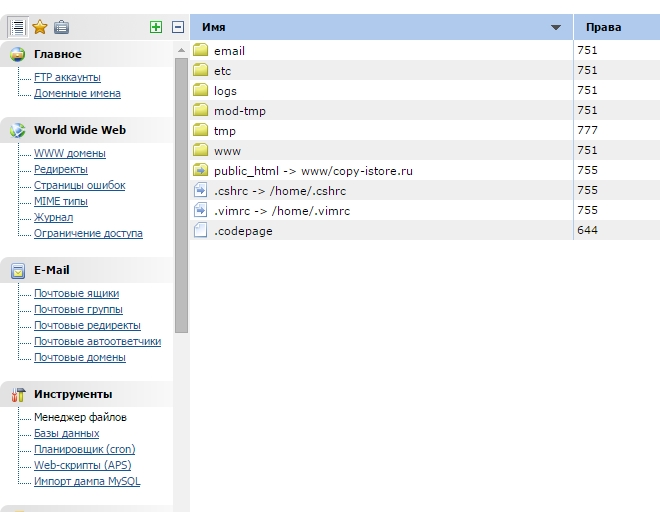Click the World Wide Web section icon
660x512 pixels.
(17, 130)
